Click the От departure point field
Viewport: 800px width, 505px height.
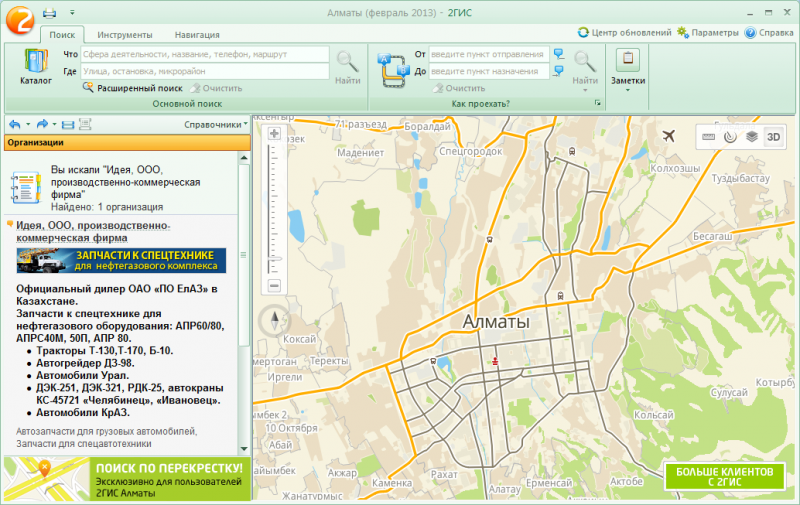(x=489, y=54)
